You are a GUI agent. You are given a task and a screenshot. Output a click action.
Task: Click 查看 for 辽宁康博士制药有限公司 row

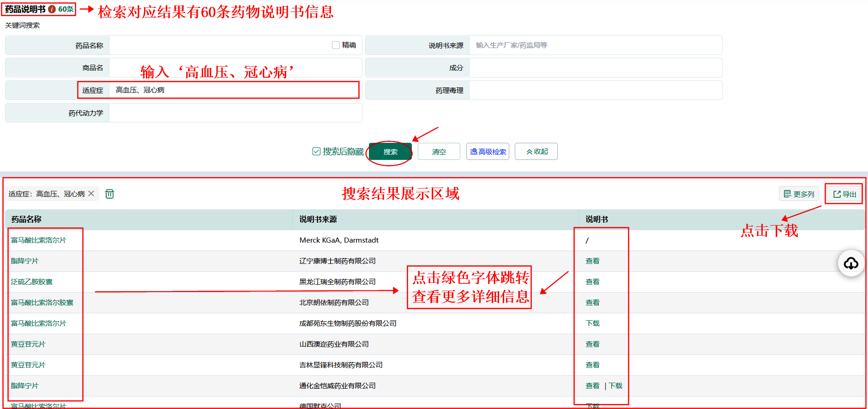pyautogui.click(x=592, y=261)
